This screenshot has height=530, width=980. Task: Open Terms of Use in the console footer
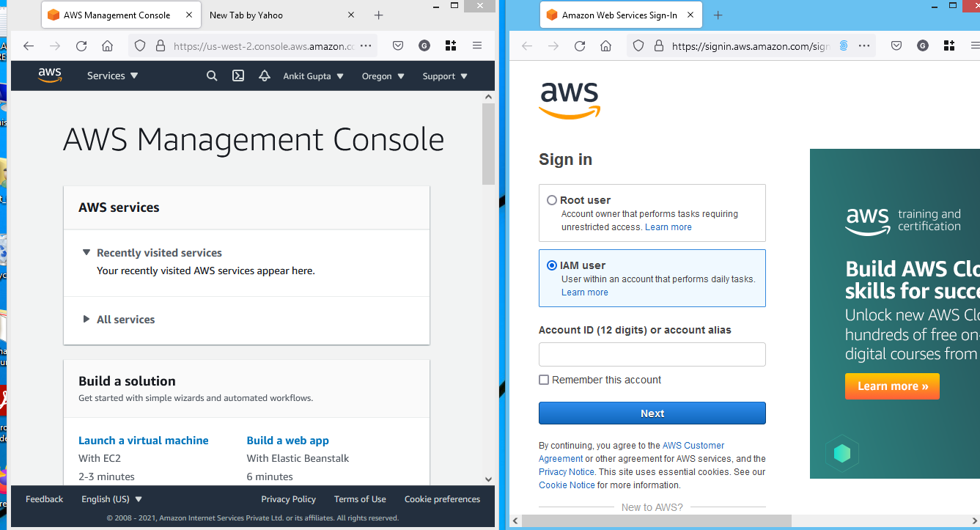pyautogui.click(x=360, y=499)
